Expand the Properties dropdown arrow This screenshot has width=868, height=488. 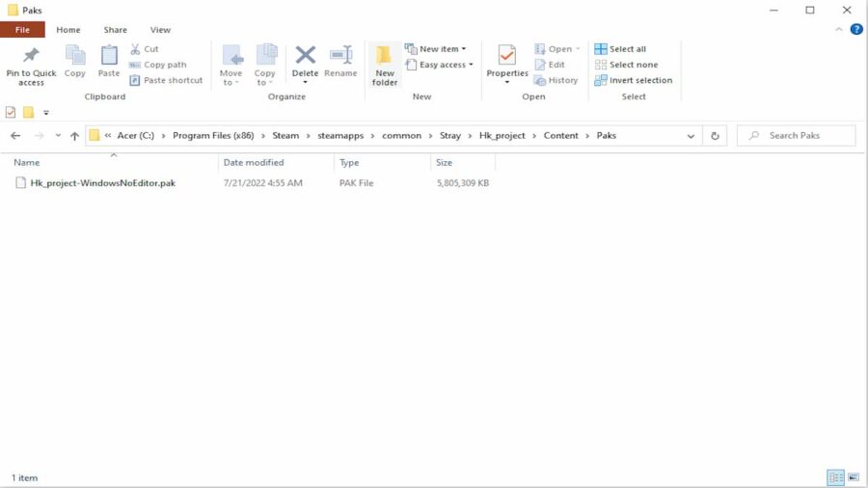coord(507,82)
